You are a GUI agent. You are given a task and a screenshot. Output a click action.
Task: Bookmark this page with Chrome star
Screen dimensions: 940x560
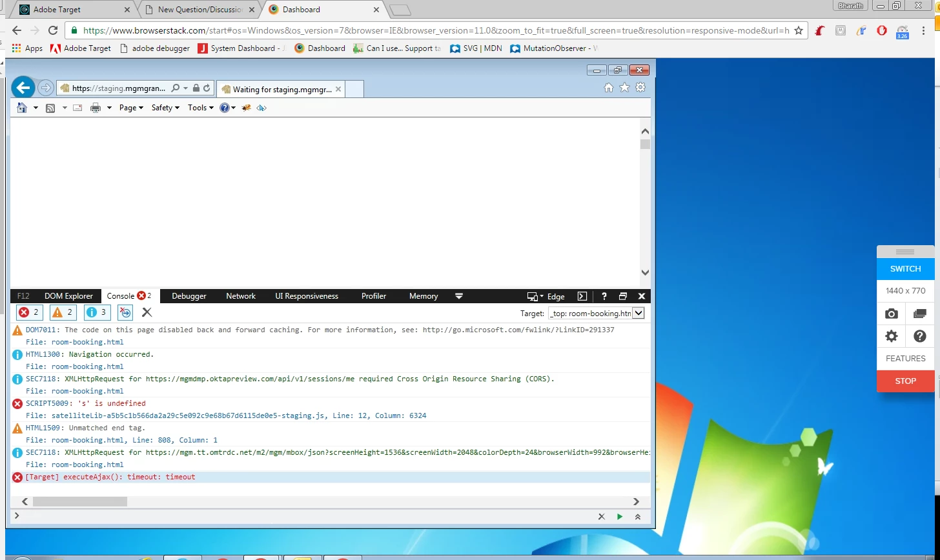click(799, 30)
